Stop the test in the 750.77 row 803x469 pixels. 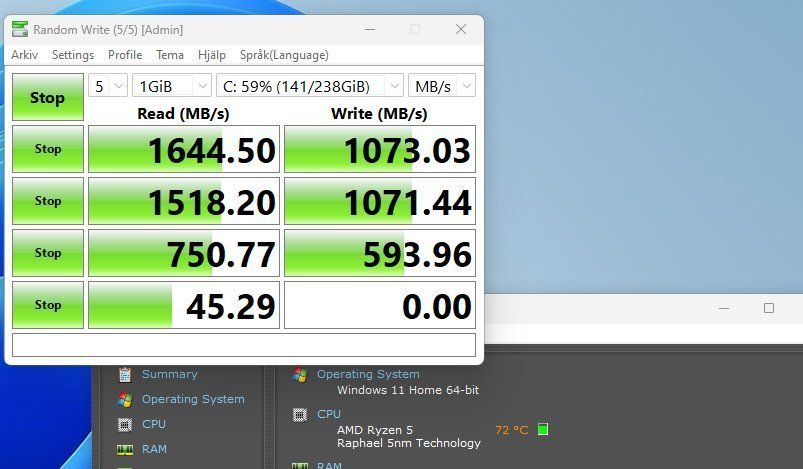coord(48,253)
